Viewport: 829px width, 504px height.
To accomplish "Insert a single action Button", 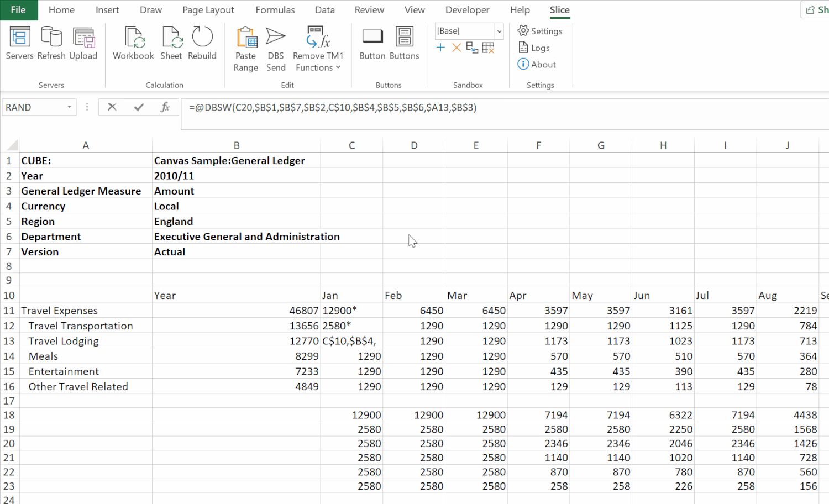I will [372, 43].
